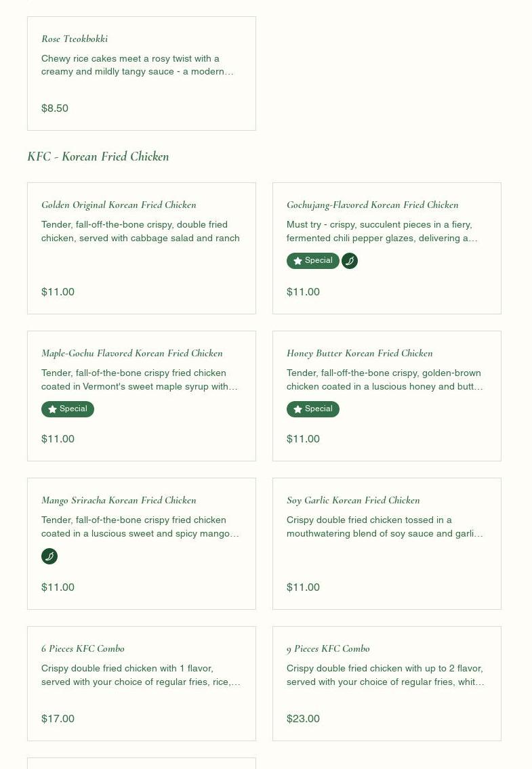The height and width of the screenshot is (769, 532).
Task: Open the 6 Pieces KFC Combo
Action: click(83, 648)
